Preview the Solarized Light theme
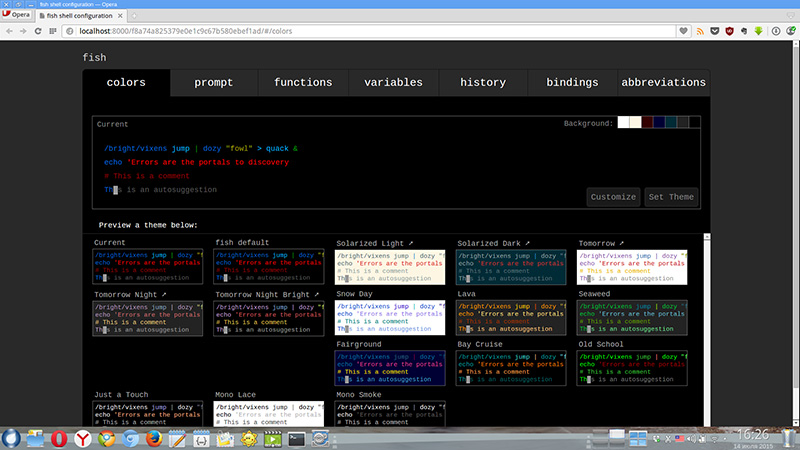Viewport: 800px width, 450px height. (x=390, y=267)
